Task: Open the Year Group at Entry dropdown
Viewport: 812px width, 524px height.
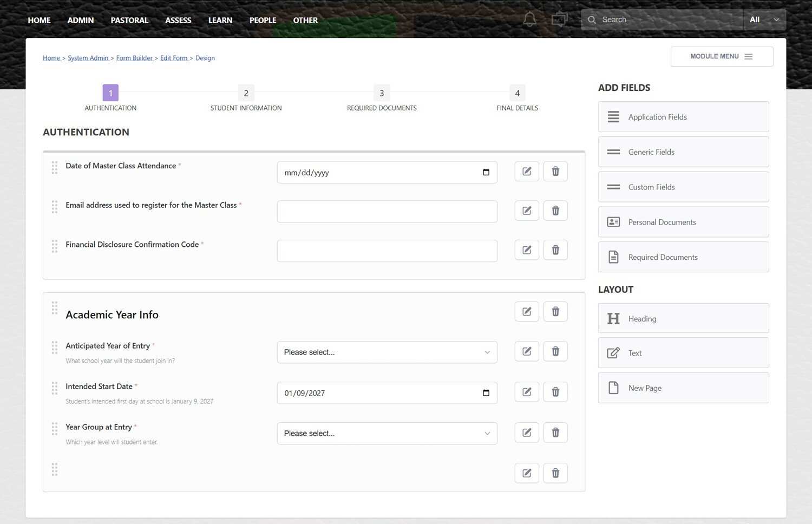Action: tap(387, 433)
